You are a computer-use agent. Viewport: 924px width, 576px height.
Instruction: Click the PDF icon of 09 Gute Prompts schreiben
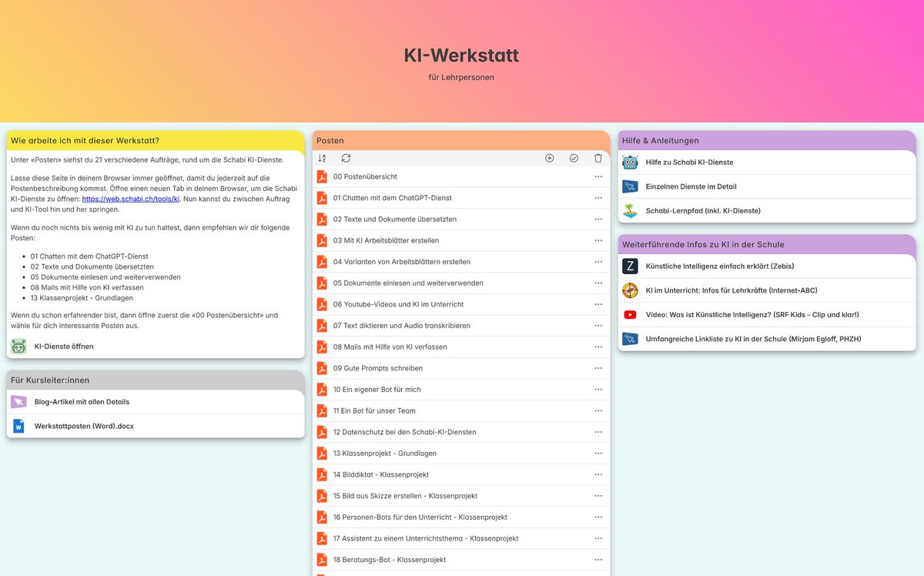click(x=322, y=368)
